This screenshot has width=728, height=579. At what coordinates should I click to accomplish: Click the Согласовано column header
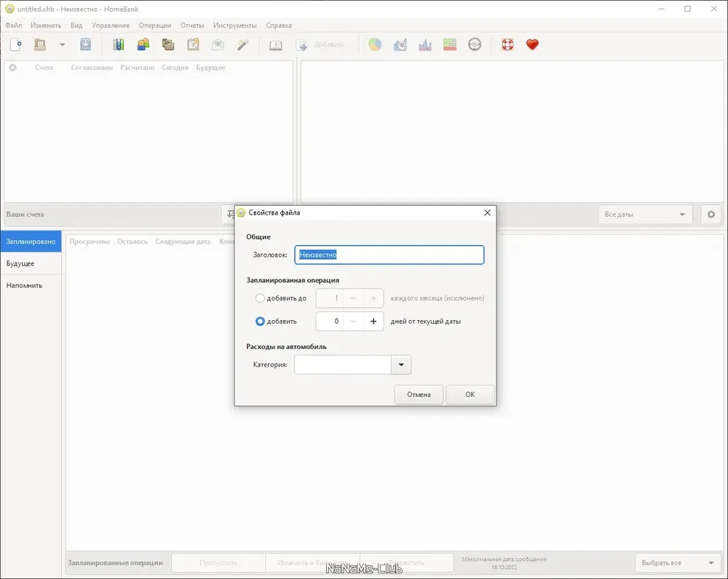point(92,68)
